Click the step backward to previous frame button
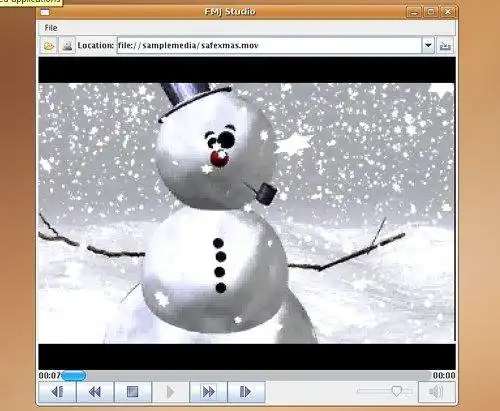This screenshot has width=500, height=411. [57, 392]
